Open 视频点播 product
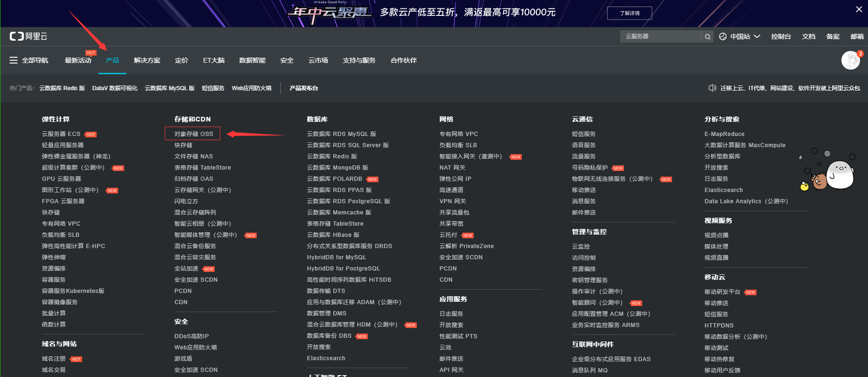Screen dimensions: 868x377 (x=716, y=235)
